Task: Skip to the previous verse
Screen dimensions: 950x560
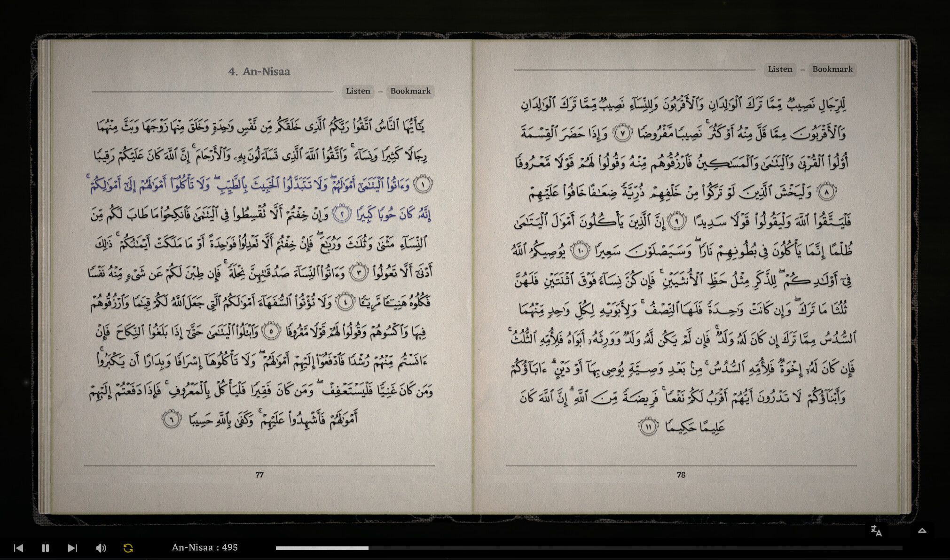Action: 18,547
